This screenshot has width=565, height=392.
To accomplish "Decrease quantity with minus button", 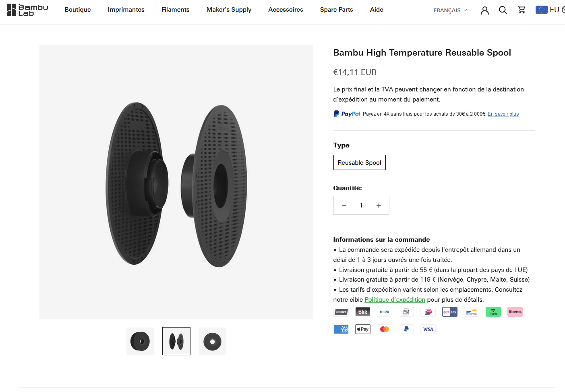I will pyautogui.click(x=344, y=205).
